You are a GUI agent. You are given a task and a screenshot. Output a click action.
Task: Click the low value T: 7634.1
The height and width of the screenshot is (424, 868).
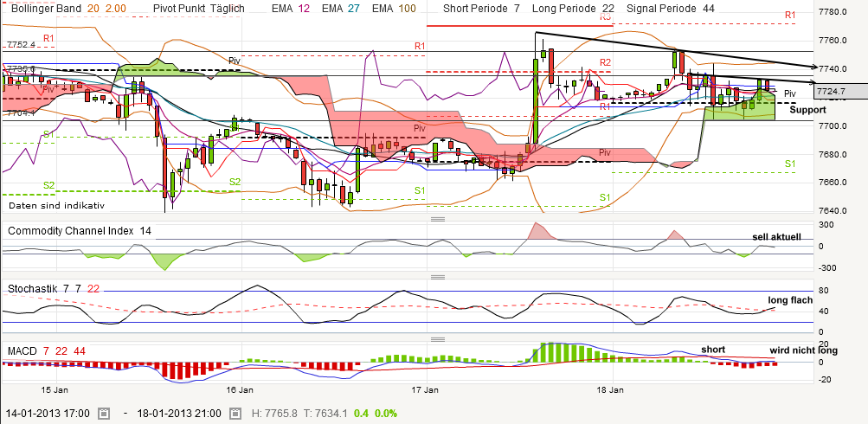pyautogui.click(x=326, y=414)
